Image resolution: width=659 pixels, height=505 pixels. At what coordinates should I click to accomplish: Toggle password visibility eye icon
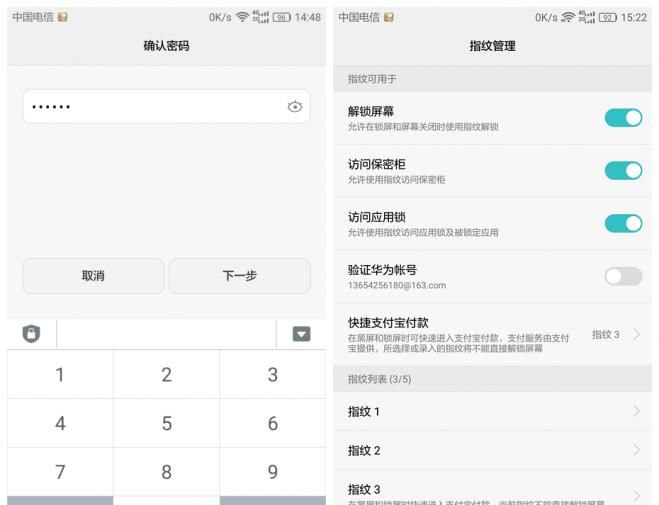coord(295,107)
